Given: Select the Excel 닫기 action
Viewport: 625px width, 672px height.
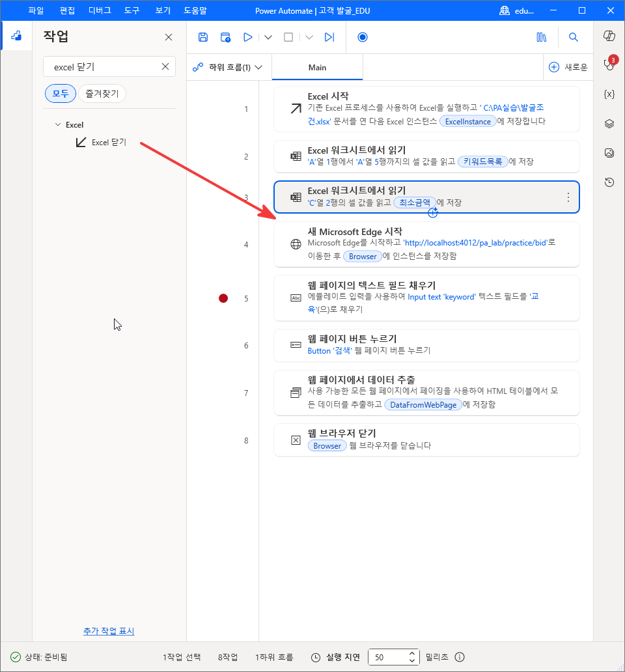Looking at the screenshot, I should pyautogui.click(x=101, y=143).
